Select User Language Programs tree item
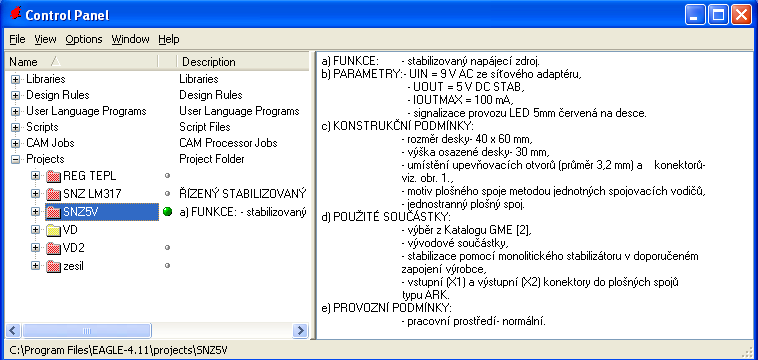 (x=86, y=112)
